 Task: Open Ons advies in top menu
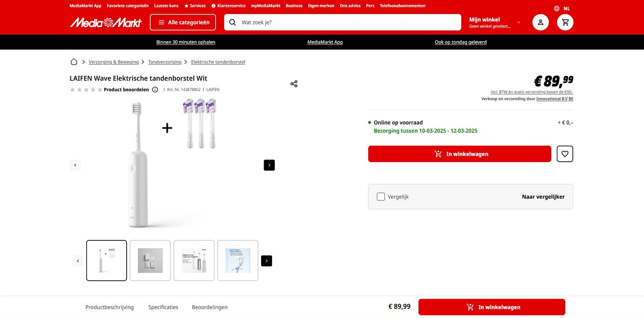click(x=350, y=6)
